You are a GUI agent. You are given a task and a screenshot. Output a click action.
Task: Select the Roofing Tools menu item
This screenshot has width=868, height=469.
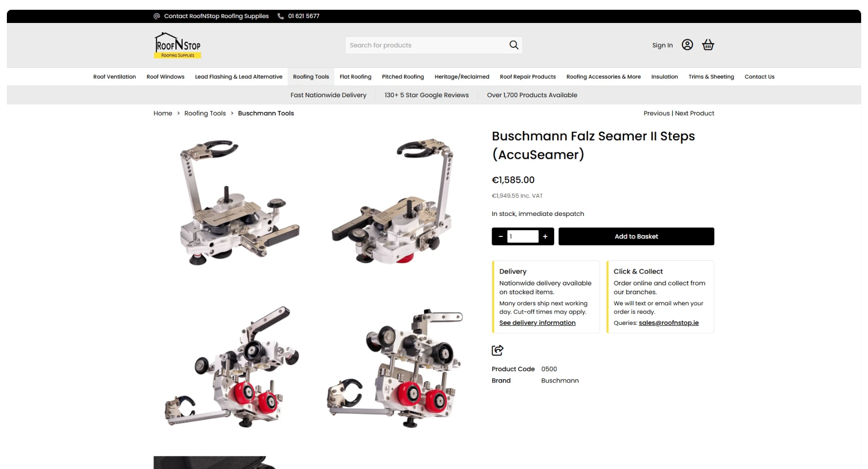click(311, 77)
